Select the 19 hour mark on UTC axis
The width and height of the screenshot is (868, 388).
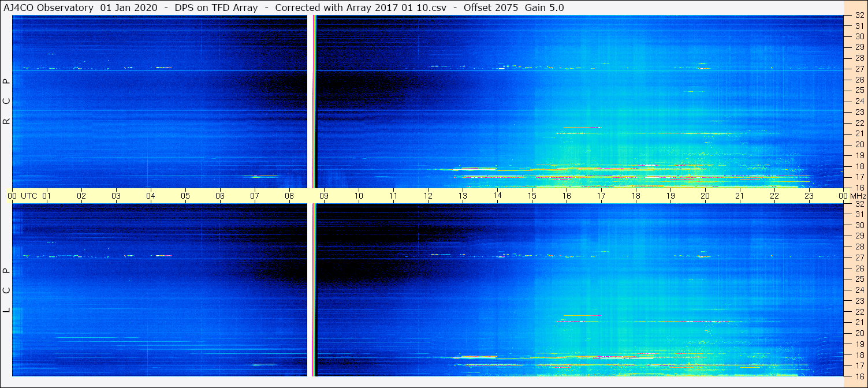click(x=670, y=196)
